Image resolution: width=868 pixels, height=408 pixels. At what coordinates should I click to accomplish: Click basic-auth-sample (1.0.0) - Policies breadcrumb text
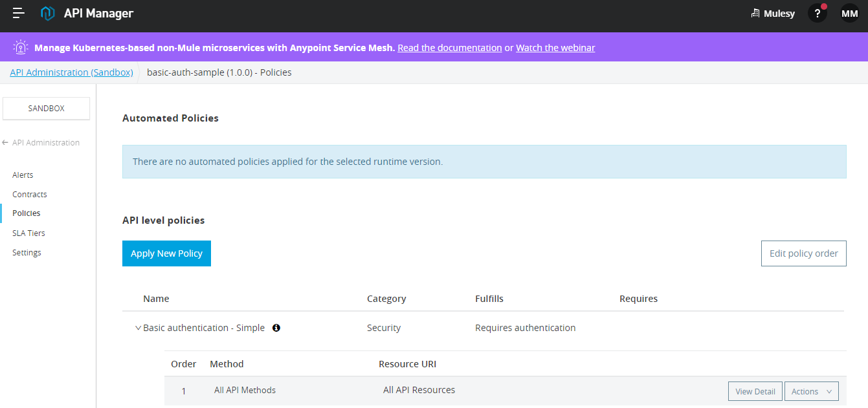(x=219, y=72)
